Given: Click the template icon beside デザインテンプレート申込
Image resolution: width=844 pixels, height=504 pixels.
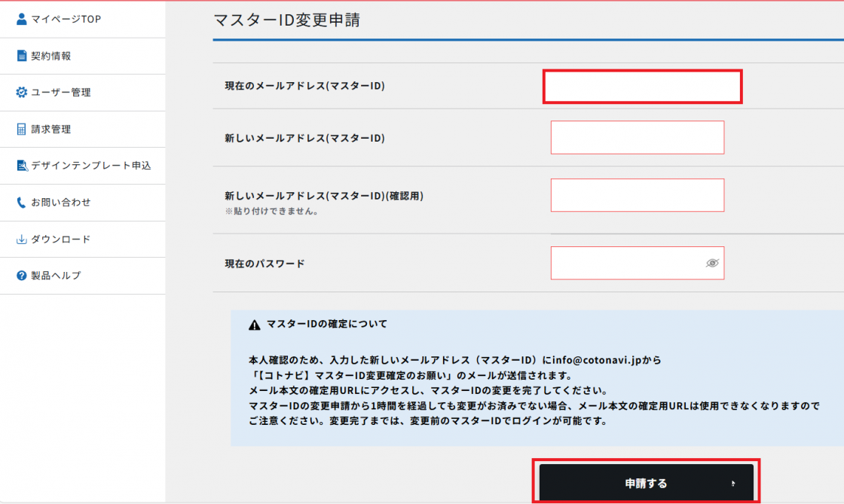Looking at the screenshot, I should tap(22, 166).
